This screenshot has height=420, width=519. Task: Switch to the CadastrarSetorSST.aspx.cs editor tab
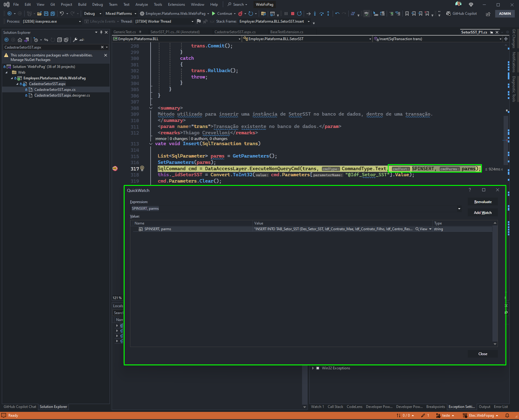point(235,32)
